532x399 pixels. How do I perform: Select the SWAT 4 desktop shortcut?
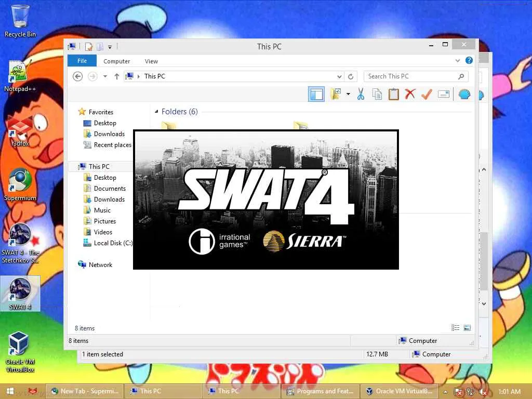click(20, 294)
